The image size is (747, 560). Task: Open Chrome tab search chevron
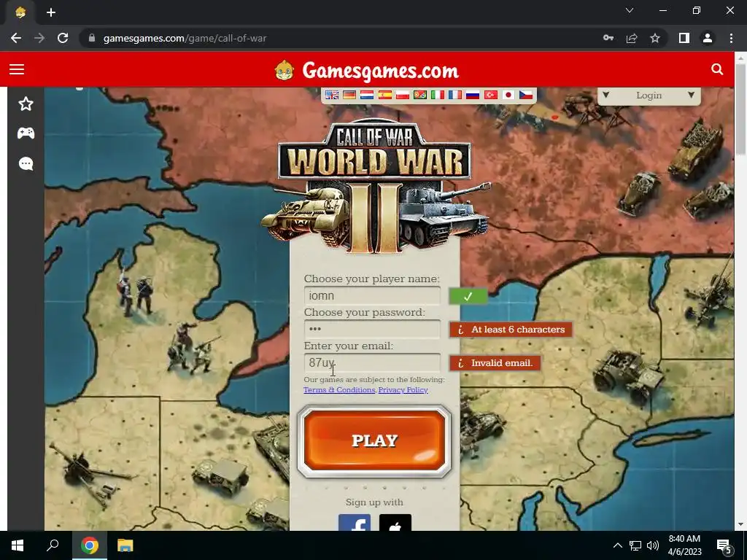tap(630, 10)
